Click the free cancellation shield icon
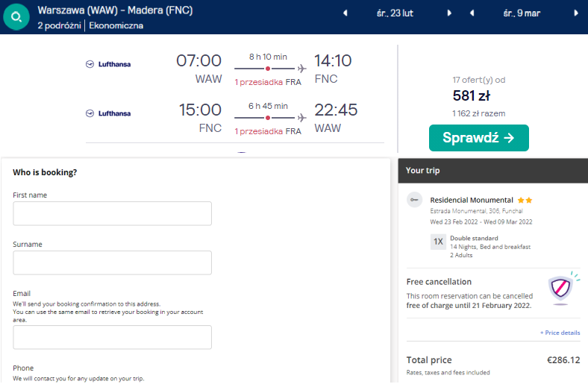 (560, 287)
